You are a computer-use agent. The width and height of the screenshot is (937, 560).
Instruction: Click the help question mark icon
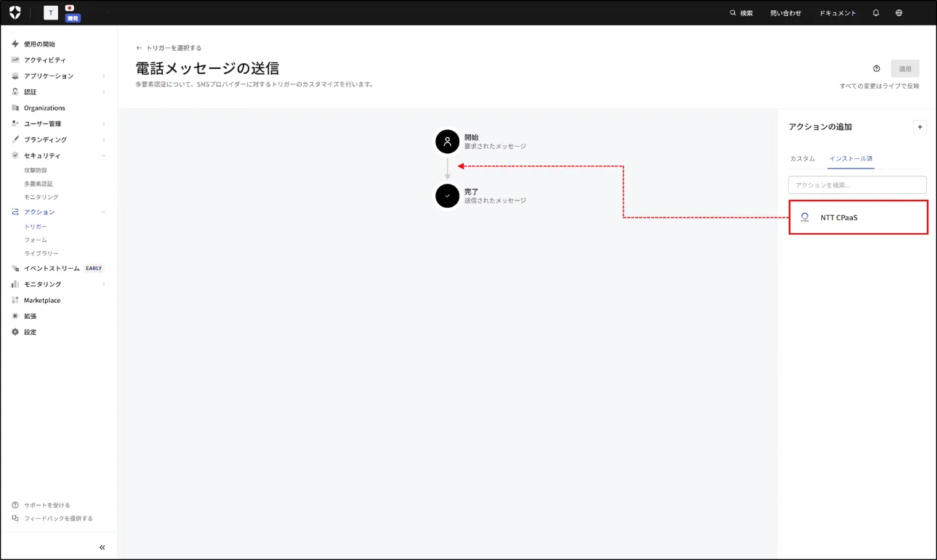pos(877,69)
